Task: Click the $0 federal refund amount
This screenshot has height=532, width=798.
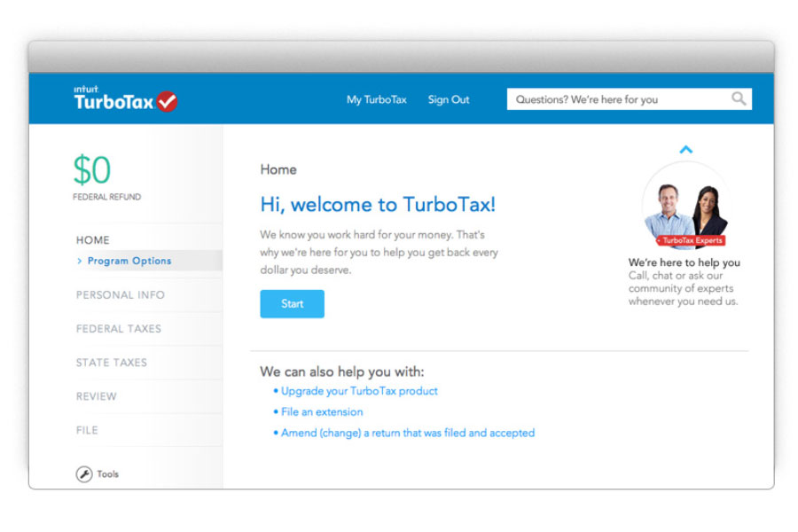Action: [x=92, y=169]
